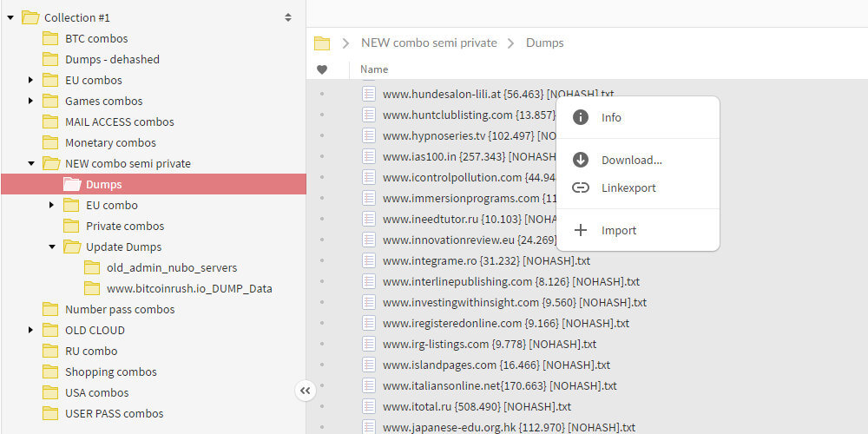Image resolution: width=868 pixels, height=434 pixels.
Task: Click the Name column header
Action: [x=374, y=69]
